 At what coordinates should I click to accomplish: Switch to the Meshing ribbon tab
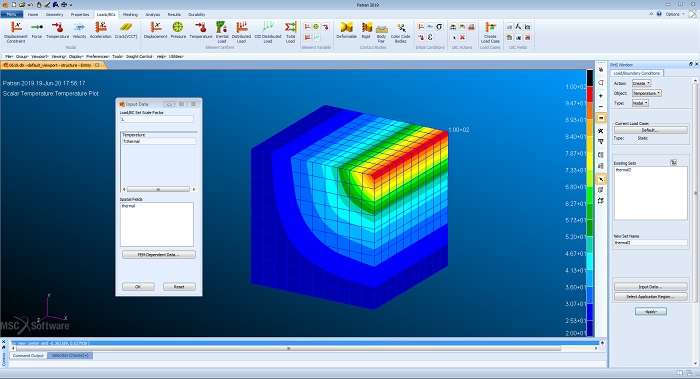click(x=130, y=14)
